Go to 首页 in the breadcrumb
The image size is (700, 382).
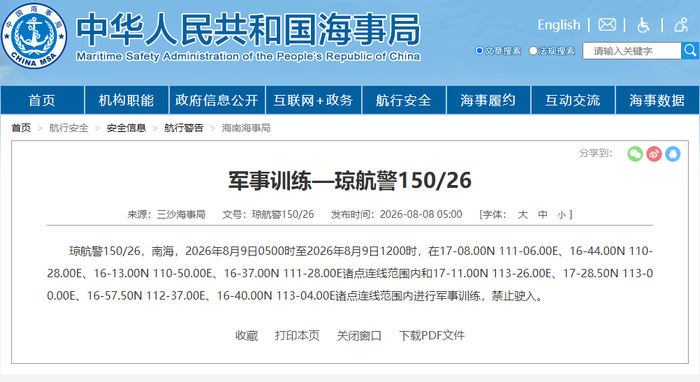point(21,128)
